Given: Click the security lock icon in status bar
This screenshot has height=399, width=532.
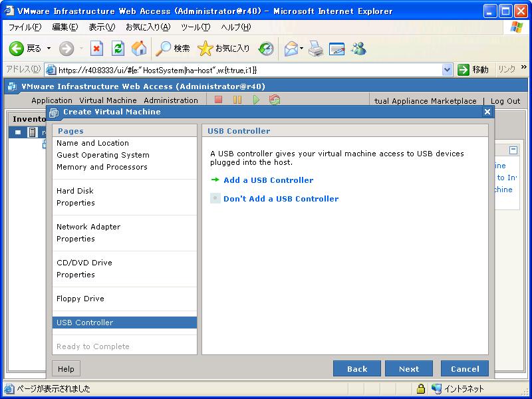Looking at the screenshot, I should 421,388.
